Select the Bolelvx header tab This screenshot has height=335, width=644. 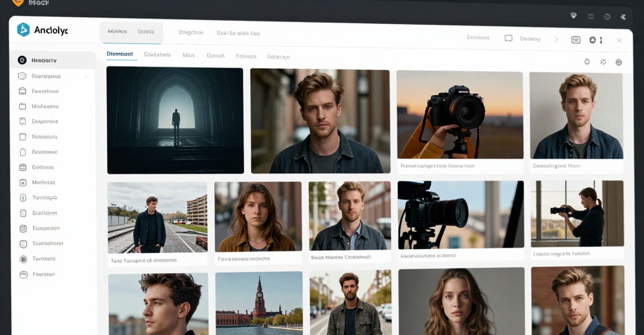coord(146,32)
